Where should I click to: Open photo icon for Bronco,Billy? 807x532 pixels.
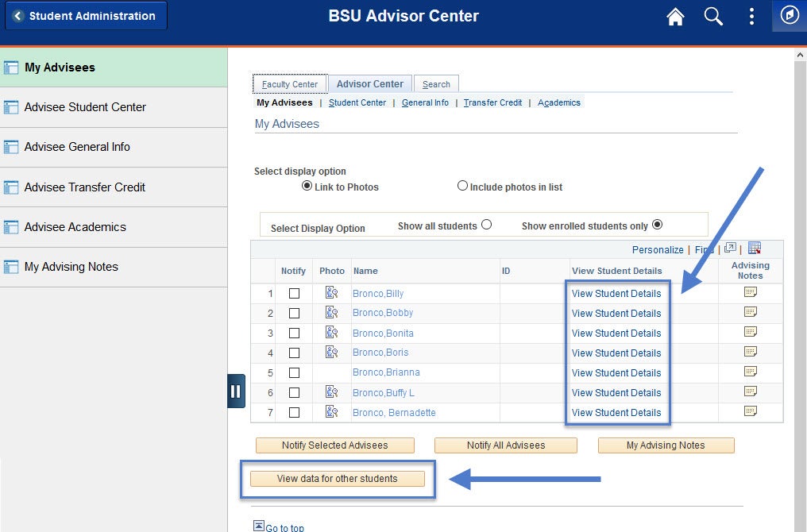pos(331,293)
